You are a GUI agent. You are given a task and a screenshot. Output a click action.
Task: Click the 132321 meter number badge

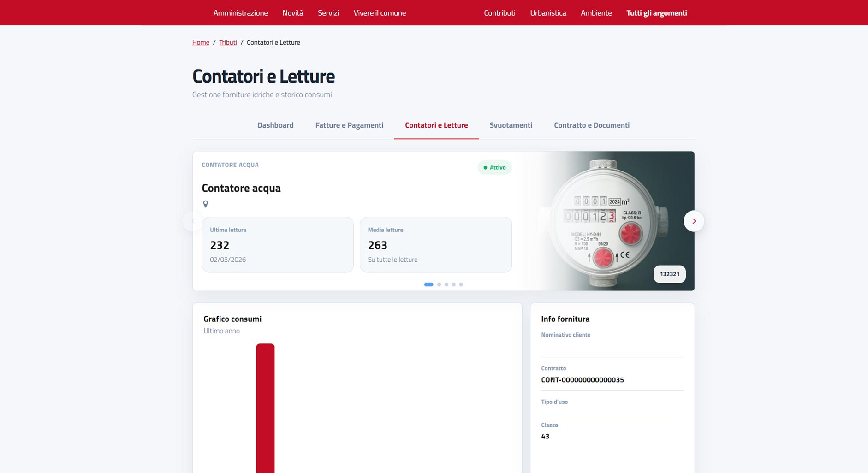pyautogui.click(x=669, y=274)
